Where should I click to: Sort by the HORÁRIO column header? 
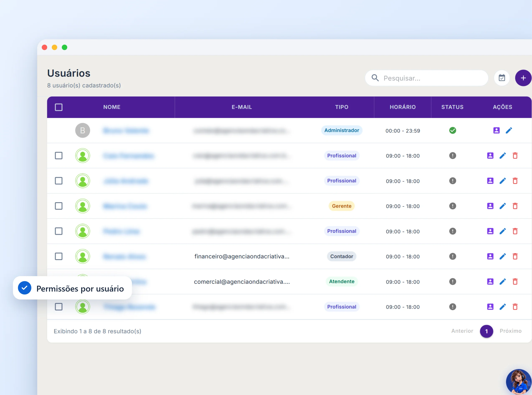click(x=403, y=107)
